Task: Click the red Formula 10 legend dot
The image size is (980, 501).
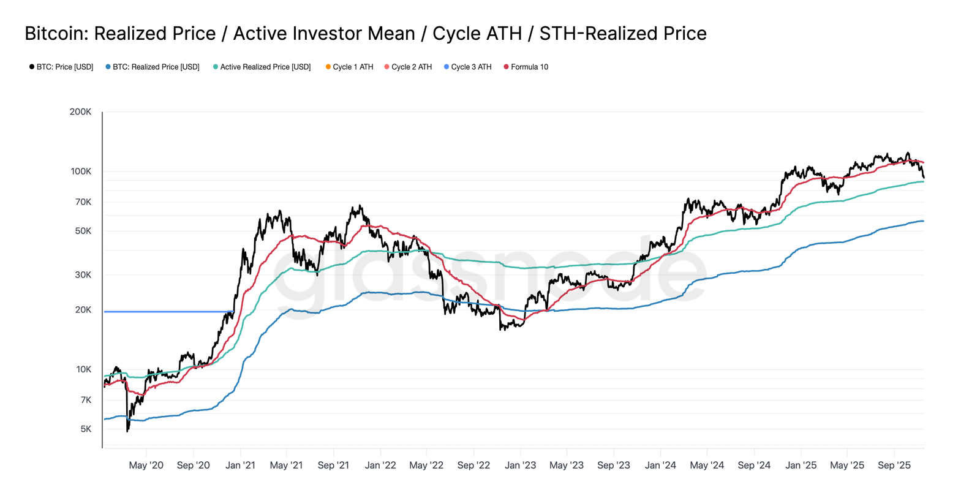Action: click(506, 67)
